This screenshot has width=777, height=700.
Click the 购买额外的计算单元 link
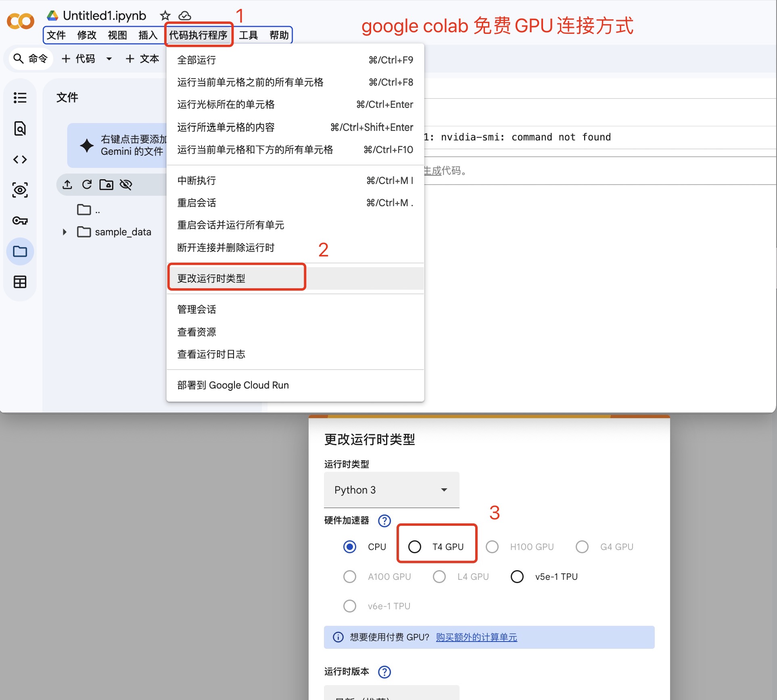(x=476, y=637)
